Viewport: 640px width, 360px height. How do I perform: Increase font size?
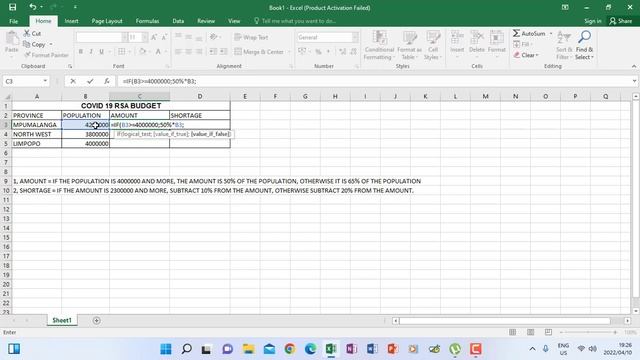coord(154,37)
